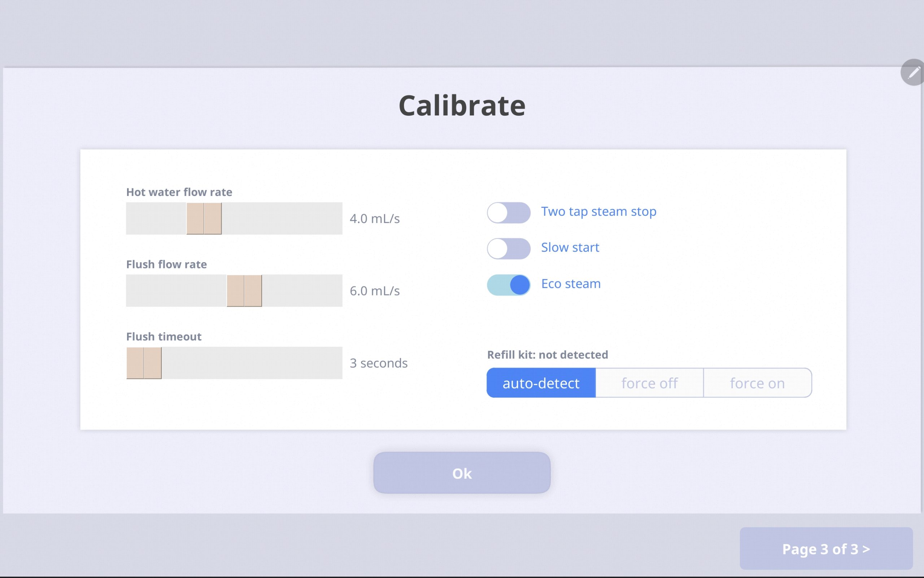Select force on refill kit option
Screen dimensions: 924x578
757,383
